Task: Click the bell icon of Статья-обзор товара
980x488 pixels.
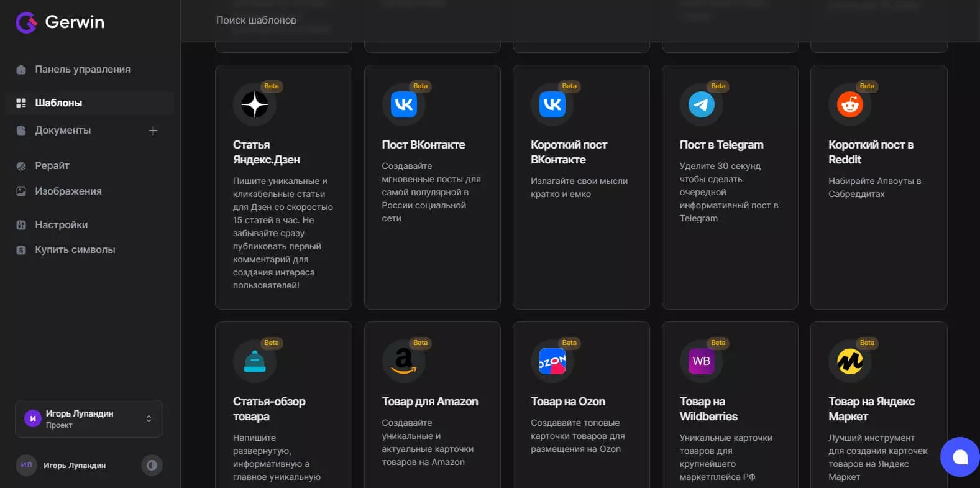Action: (x=255, y=361)
